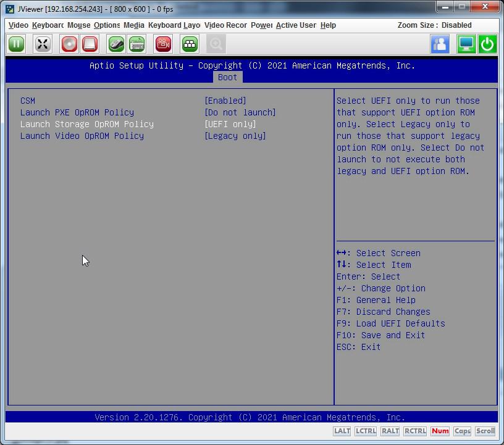Screen dimensions: 504x445
Task: Toggle the Caps lock indicator
Action: pos(462,431)
